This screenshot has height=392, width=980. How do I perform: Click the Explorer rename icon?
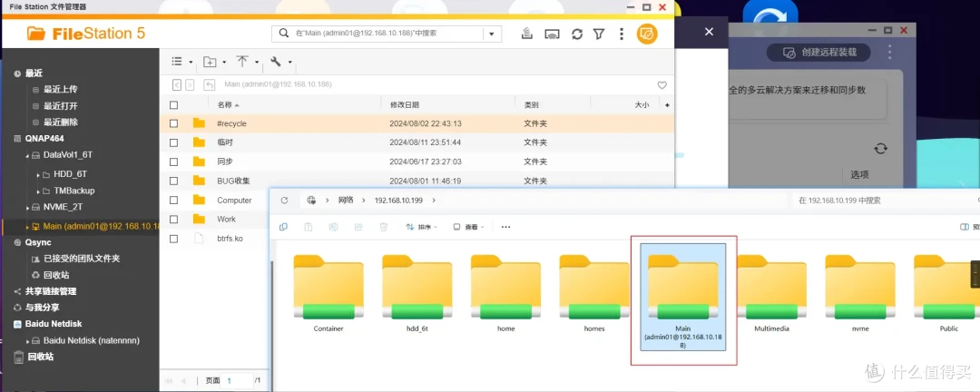pyautogui.click(x=333, y=227)
